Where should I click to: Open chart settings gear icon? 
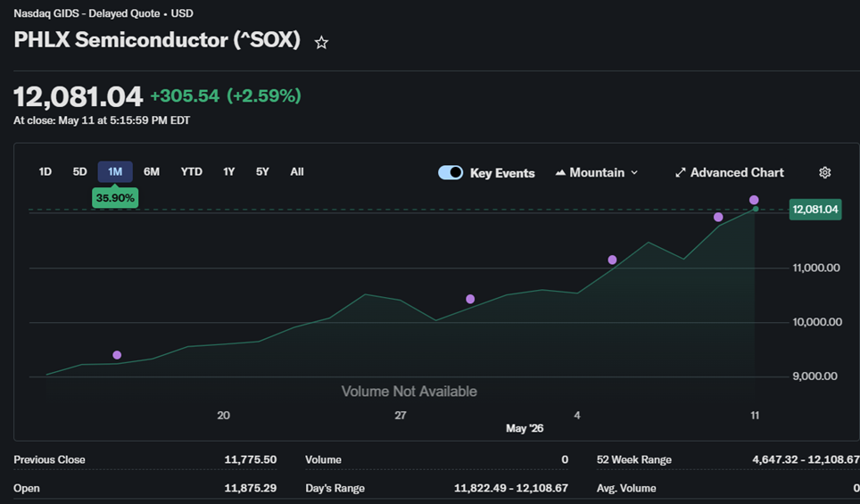[825, 173]
